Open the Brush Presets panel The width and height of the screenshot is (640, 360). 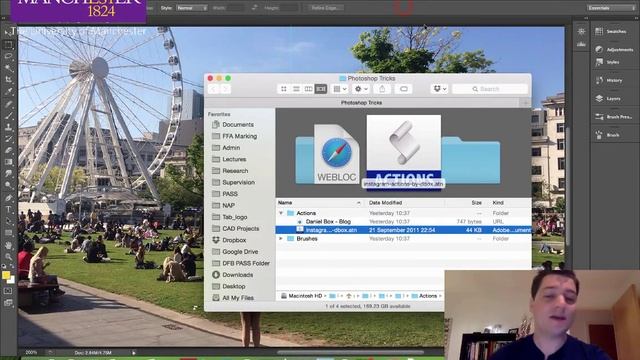(x=614, y=117)
